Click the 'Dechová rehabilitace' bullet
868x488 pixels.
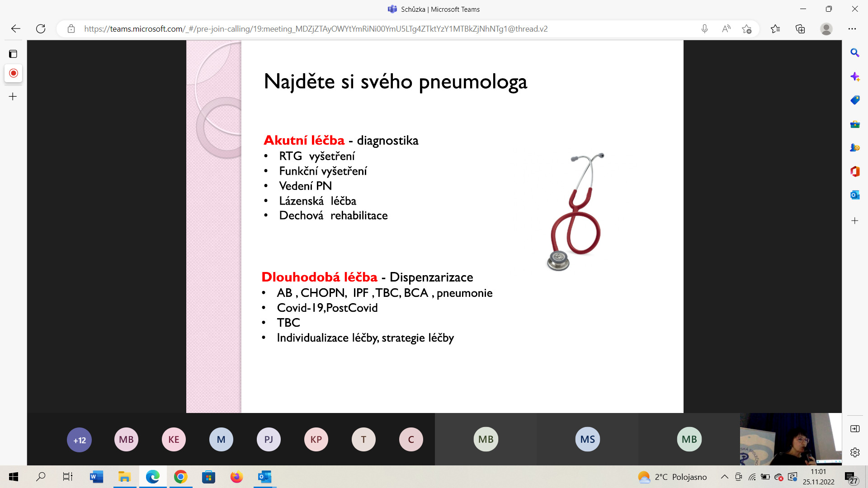pos(333,216)
